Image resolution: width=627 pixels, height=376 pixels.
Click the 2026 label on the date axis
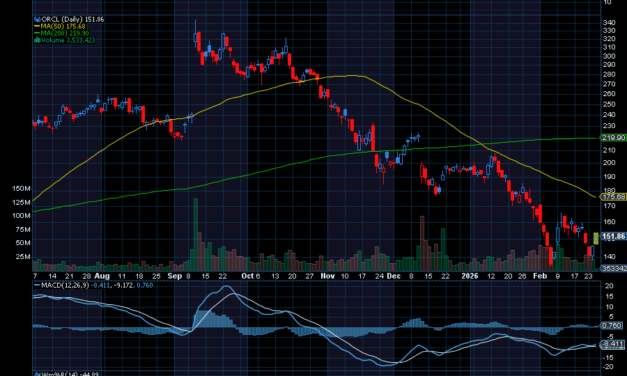click(x=470, y=276)
